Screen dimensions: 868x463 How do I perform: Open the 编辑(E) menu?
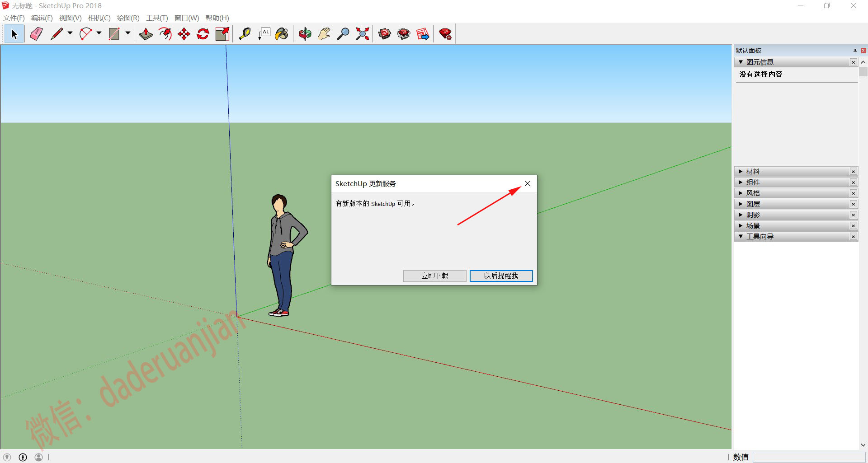(x=42, y=18)
